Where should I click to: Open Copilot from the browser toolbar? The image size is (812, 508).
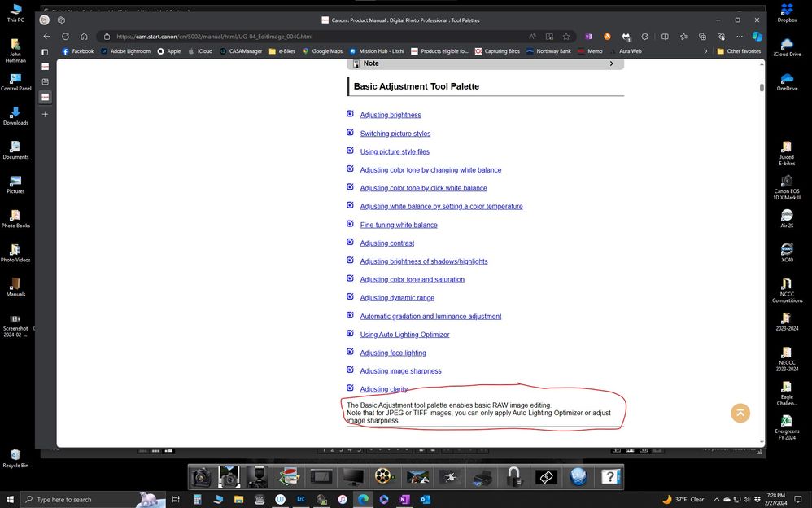(x=757, y=37)
